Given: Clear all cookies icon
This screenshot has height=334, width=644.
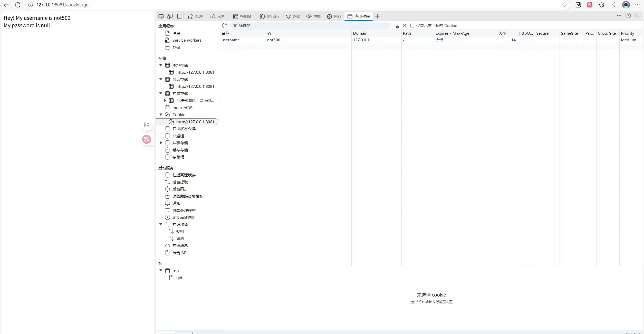Looking at the screenshot, I should [x=396, y=26].
